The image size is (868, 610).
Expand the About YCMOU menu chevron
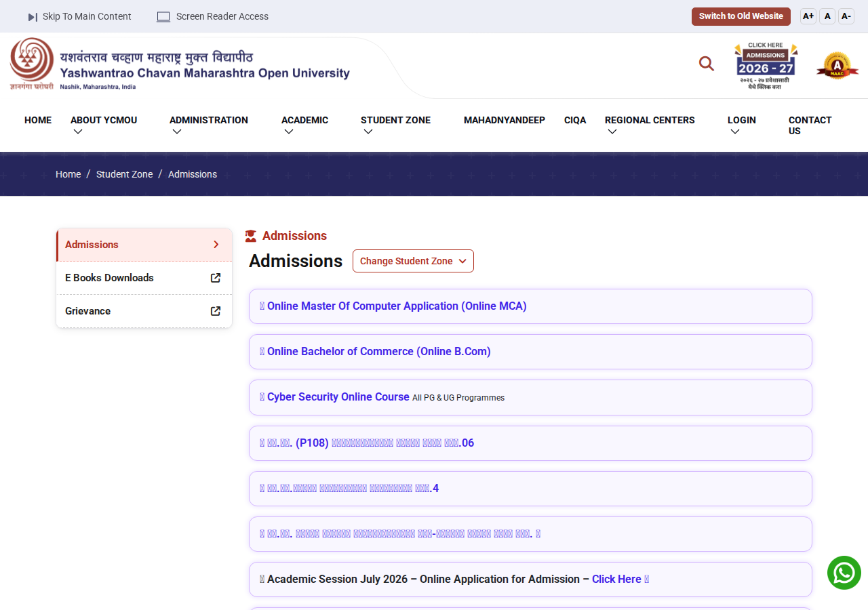pyautogui.click(x=78, y=131)
